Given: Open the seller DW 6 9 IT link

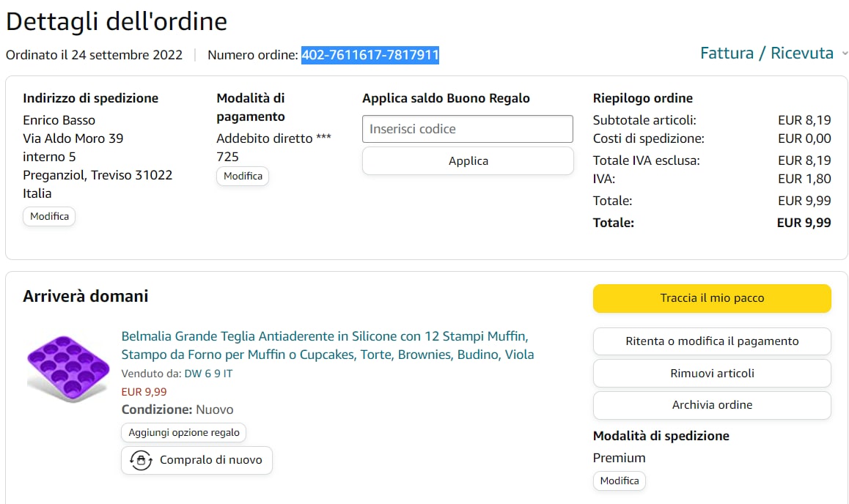Looking at the screenshot, I should [208, 374].
